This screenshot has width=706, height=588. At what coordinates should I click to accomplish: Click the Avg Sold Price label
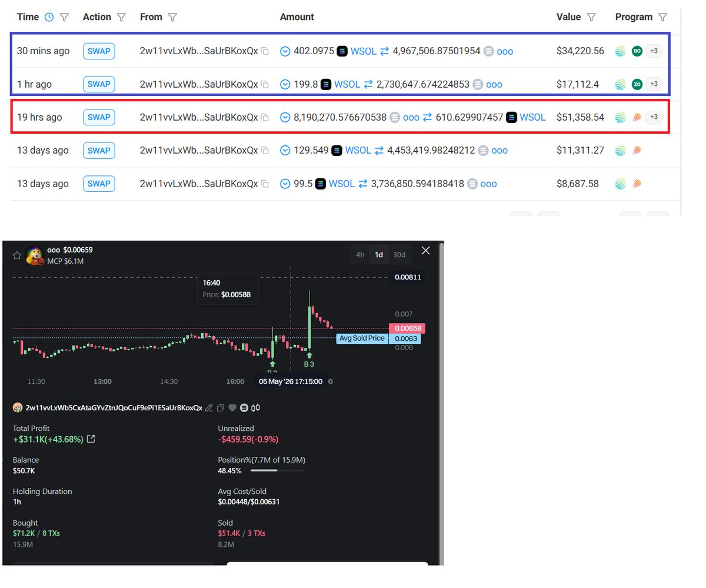click(362, 338)
